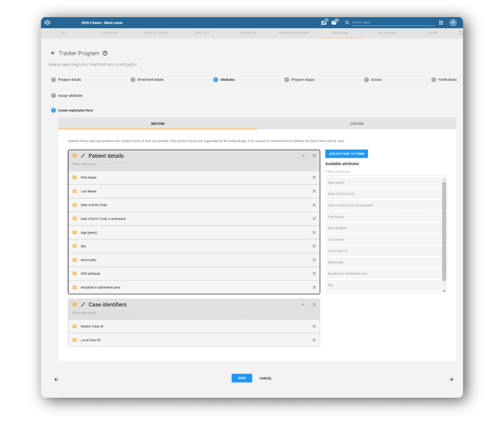The width and height of the screenshot is (504, 432).
Task: Go to Program details step
Action: tap(66, 80)
